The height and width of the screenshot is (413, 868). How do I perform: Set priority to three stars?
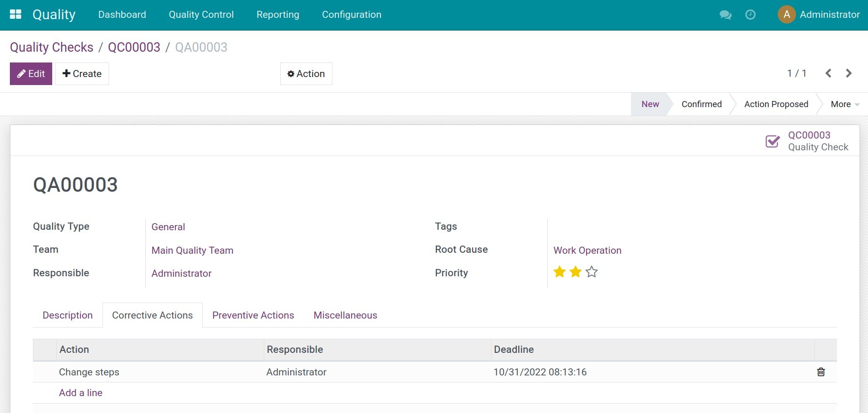pos(592,272)
